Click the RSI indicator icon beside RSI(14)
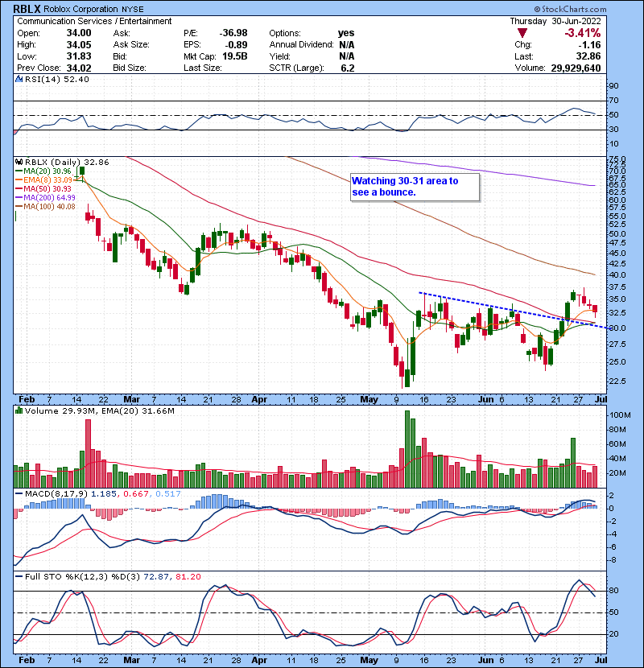The width and height of the screenshot is (644, 668). pyautogui.click(x=19, y=79)
